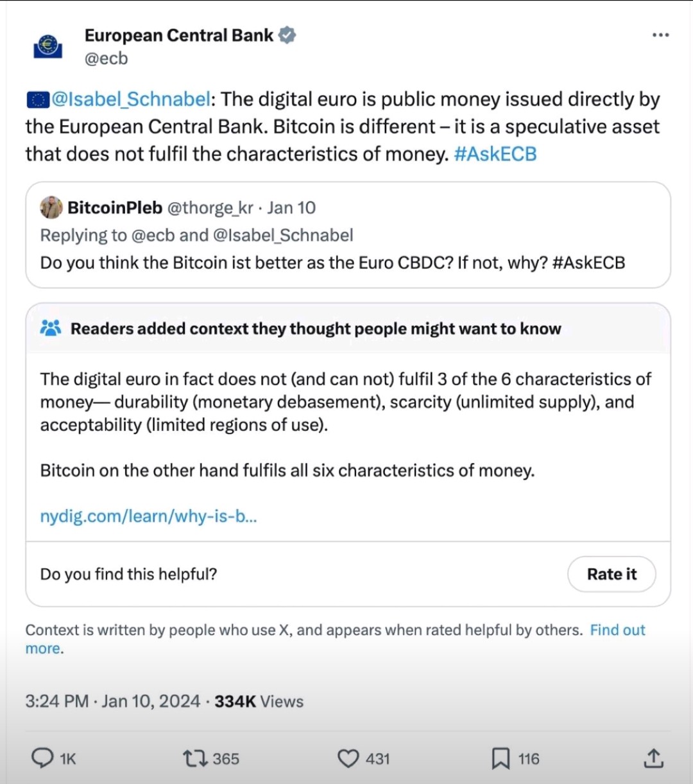Open the nydig.com learn link

tap(148, 516)
